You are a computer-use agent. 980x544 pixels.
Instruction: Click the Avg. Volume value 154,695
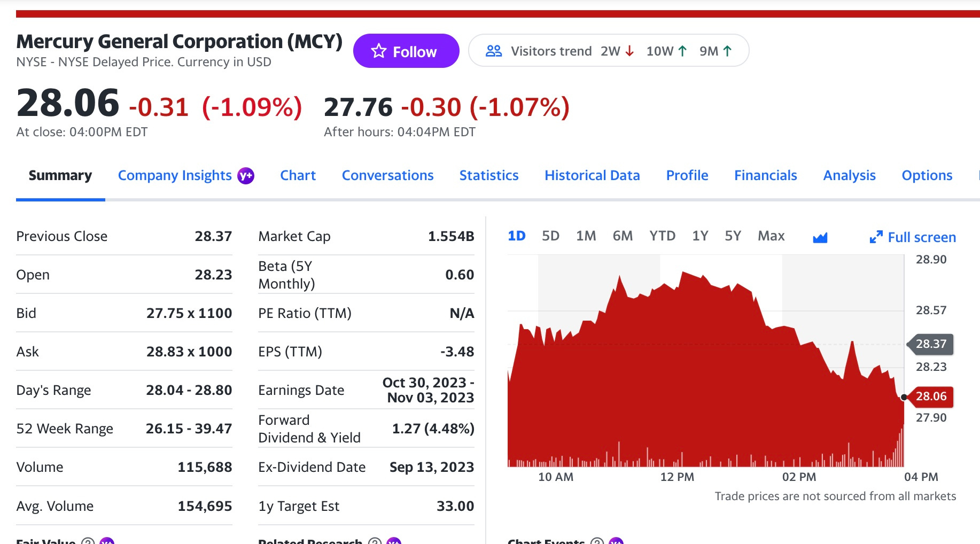[x=205, y=506]
